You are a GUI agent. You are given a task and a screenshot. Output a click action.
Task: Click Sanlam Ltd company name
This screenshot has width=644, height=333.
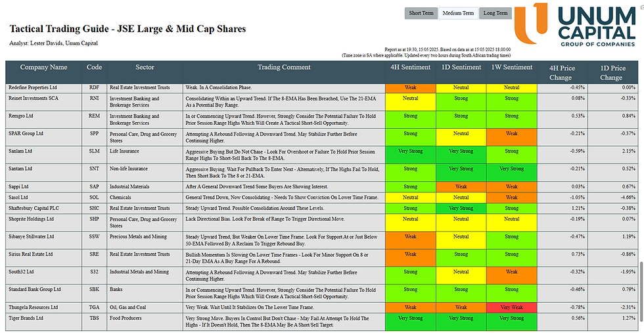pyautogui.click(x=20, y=151)
